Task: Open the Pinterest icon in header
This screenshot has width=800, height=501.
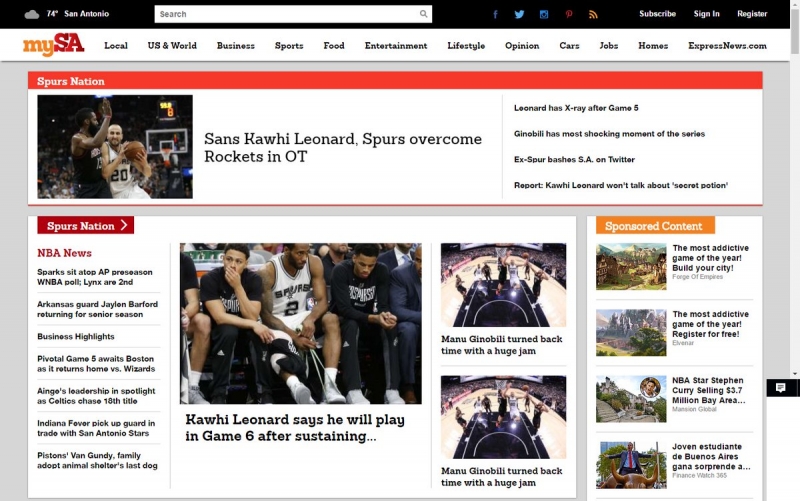Action: (568, 14)
